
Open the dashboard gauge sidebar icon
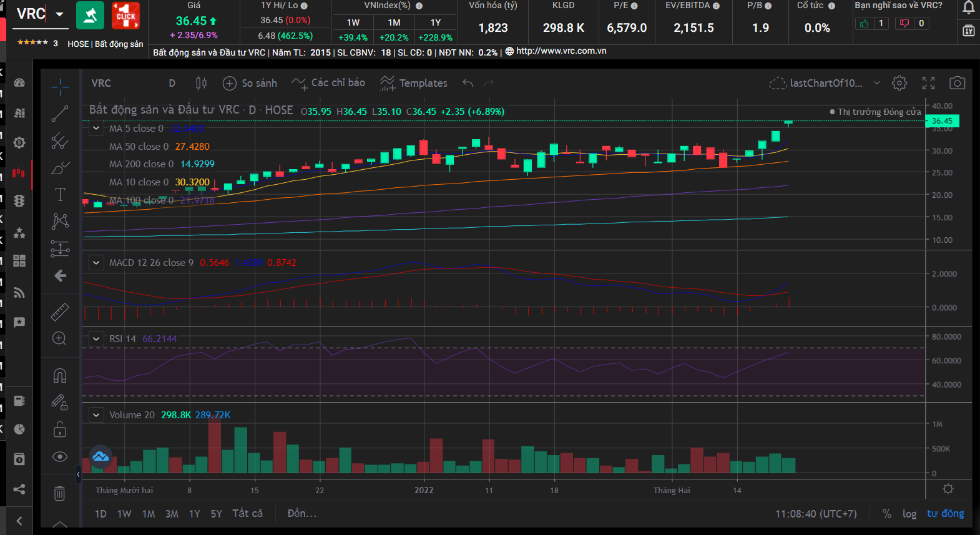tap(19, 82)
